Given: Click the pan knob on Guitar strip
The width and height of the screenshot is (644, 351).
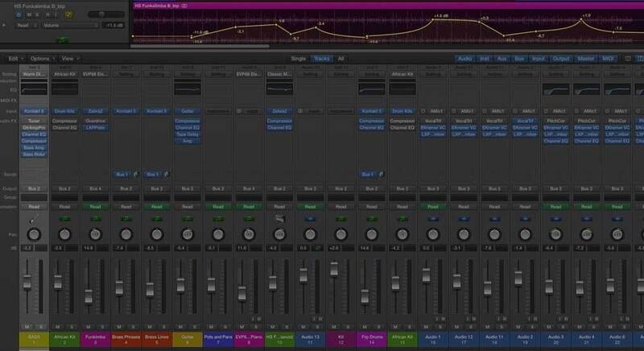Looking at the screenshot, I should click(x=188, y=234).
